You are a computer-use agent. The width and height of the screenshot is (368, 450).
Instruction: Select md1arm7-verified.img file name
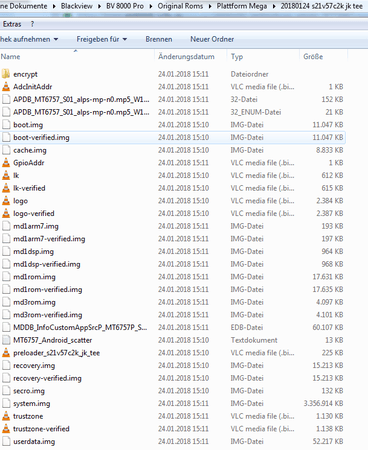(x=49, y=239)
